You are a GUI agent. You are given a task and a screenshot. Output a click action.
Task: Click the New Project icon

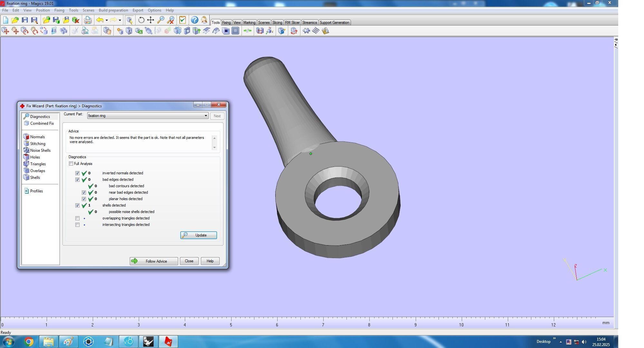pos(5,20)
